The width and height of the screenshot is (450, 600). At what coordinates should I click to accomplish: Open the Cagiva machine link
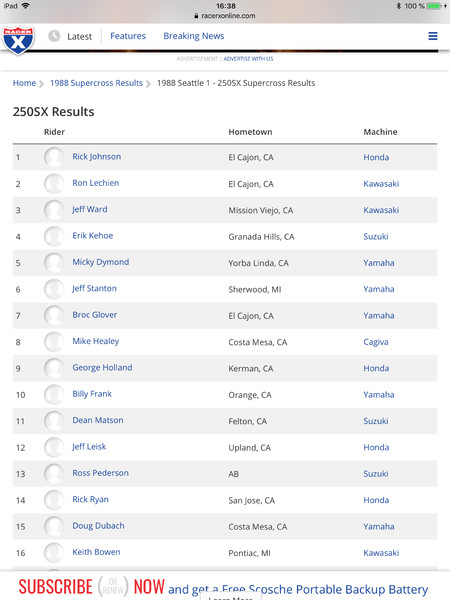point(376,342)
